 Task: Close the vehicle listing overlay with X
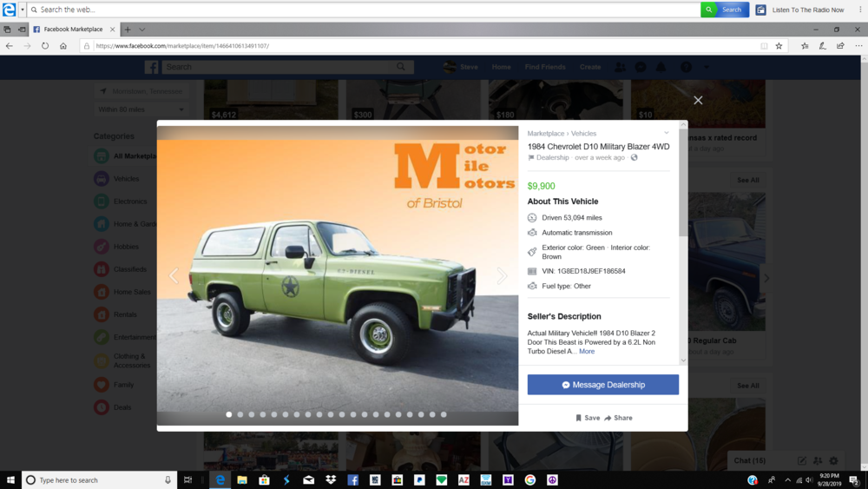(698, 100)
